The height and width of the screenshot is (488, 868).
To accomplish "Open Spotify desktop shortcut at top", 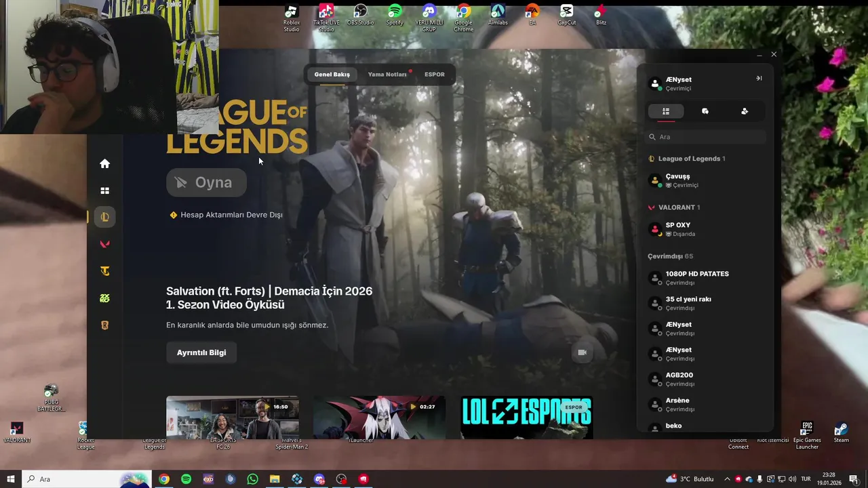I will coord(395,16).
